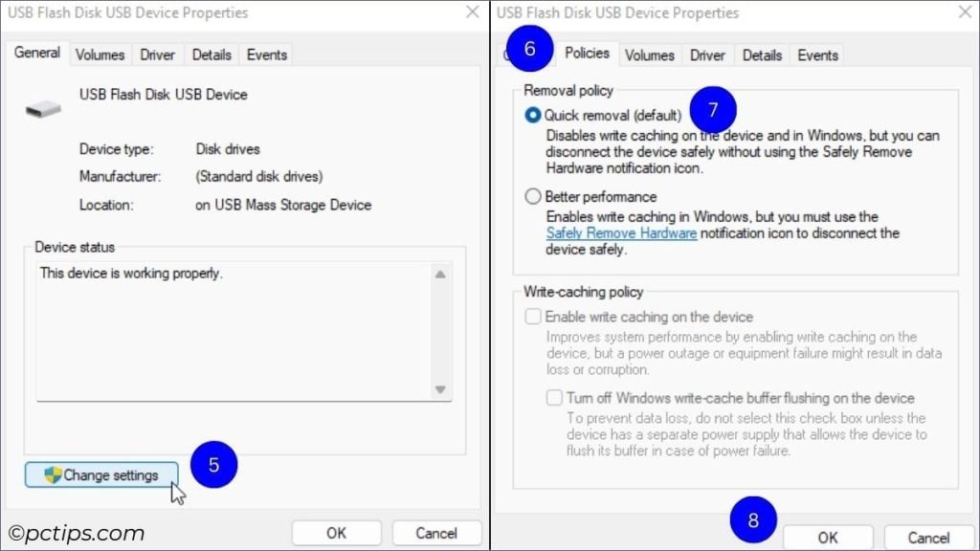
Task: Open the Events tab in right dialog
Action: click(x=817, y=55)
